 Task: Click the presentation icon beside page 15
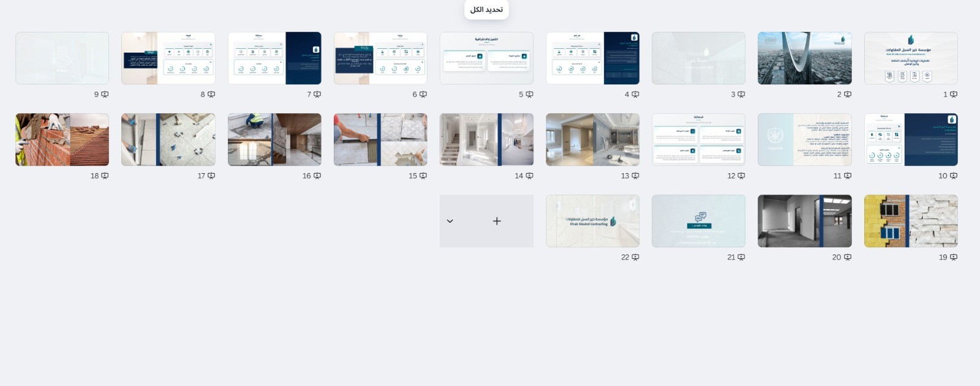pos(423,176)
